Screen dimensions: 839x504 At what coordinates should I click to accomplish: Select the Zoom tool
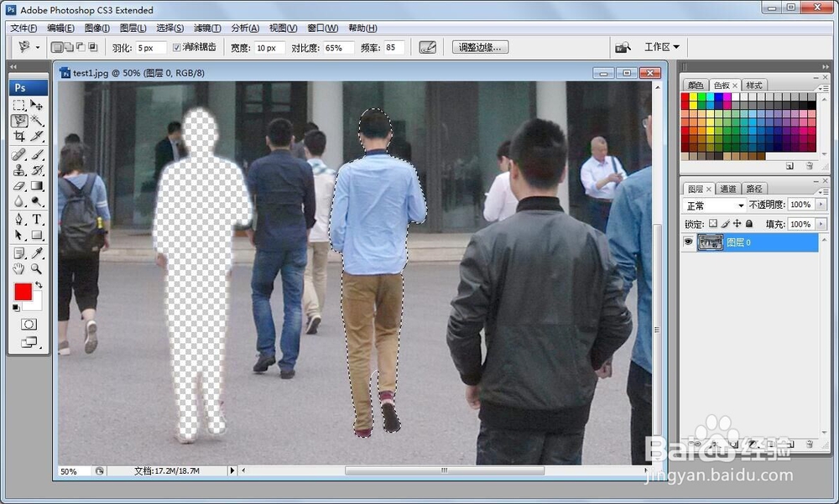[x=35, y=268]
